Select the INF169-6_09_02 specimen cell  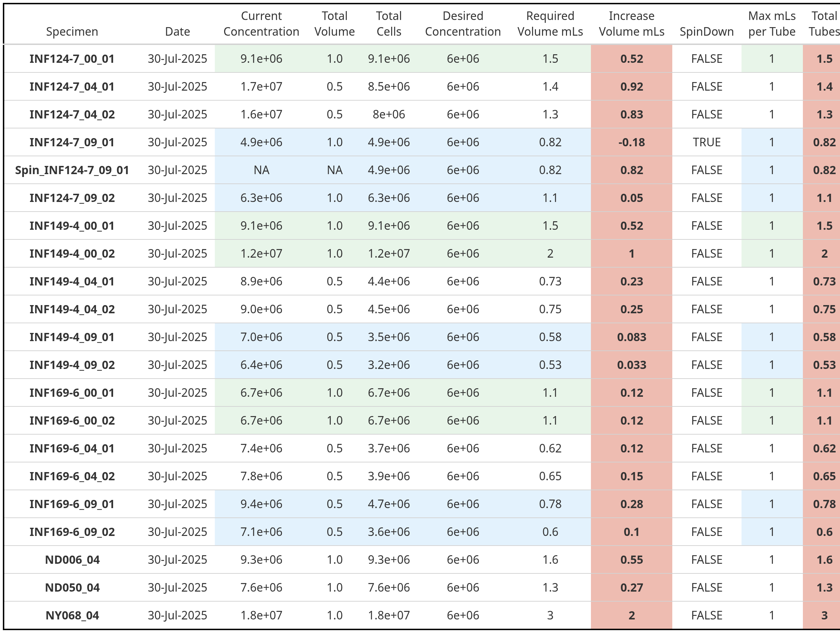point(72,532)
